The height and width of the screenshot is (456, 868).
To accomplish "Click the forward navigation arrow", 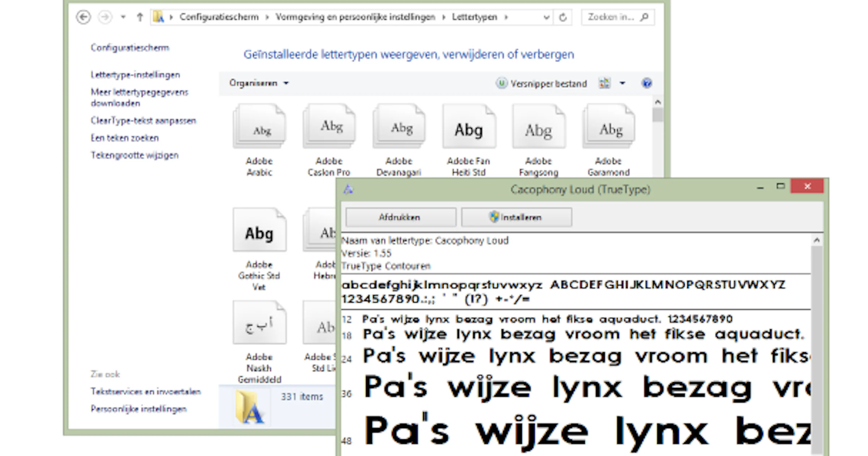I will pos(105,17).
